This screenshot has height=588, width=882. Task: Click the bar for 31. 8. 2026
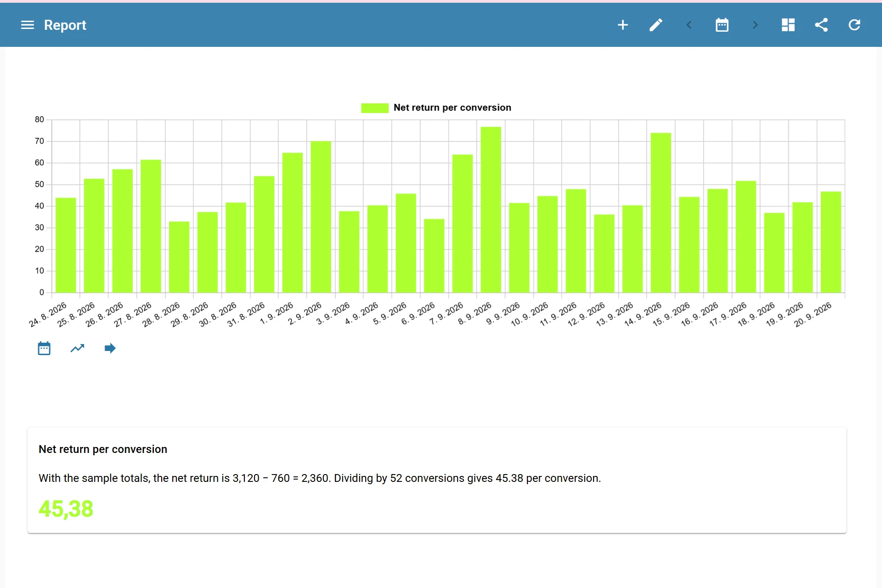264,234
